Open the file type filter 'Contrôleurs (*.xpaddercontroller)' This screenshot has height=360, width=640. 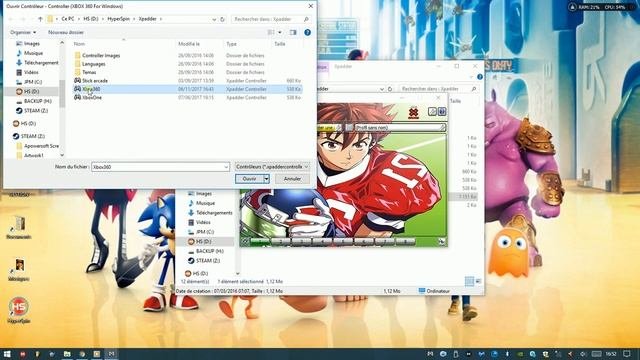click(272, 167)
